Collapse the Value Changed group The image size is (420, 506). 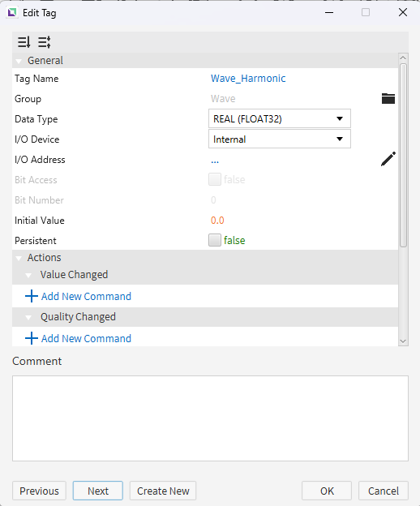coord(28,275)
